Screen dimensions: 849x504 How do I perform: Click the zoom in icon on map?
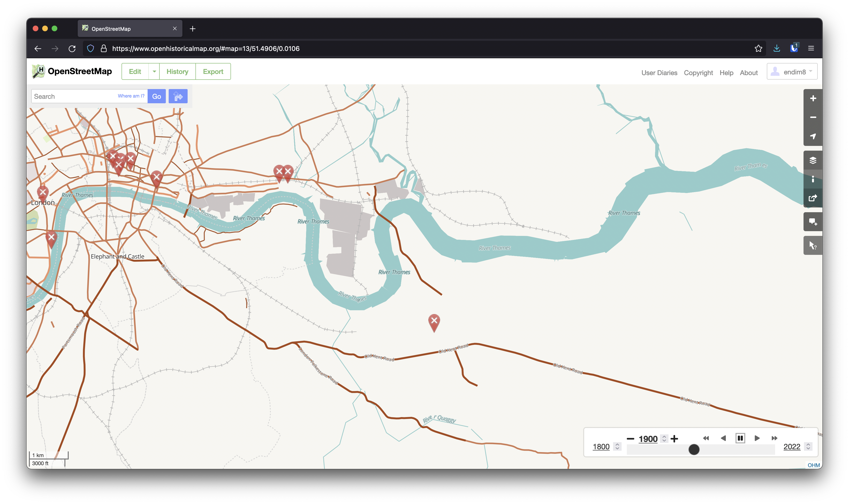[x=813, y=98]
